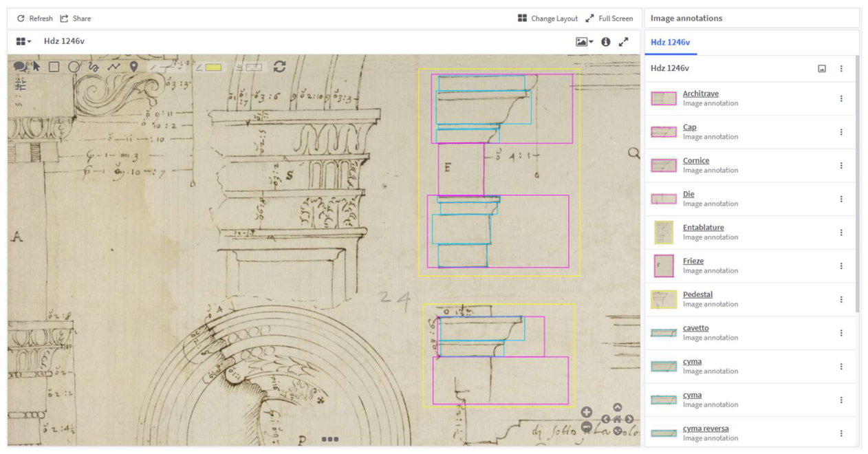Show image information (i icon)

[605, 42]
